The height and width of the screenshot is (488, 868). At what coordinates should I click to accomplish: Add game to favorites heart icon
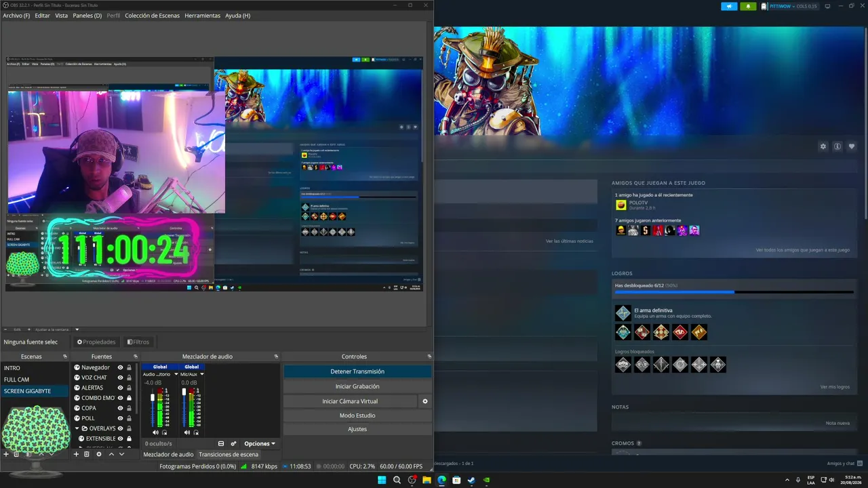coord(852,146)
